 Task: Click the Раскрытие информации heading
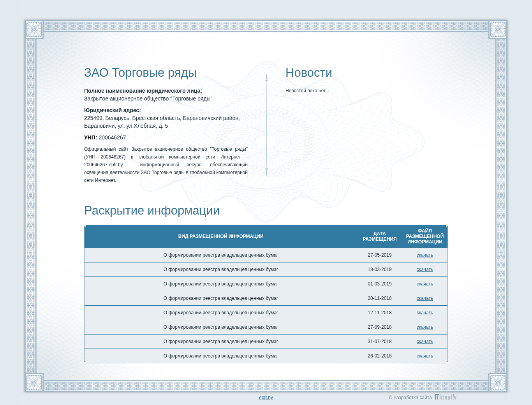coord(152,211)
